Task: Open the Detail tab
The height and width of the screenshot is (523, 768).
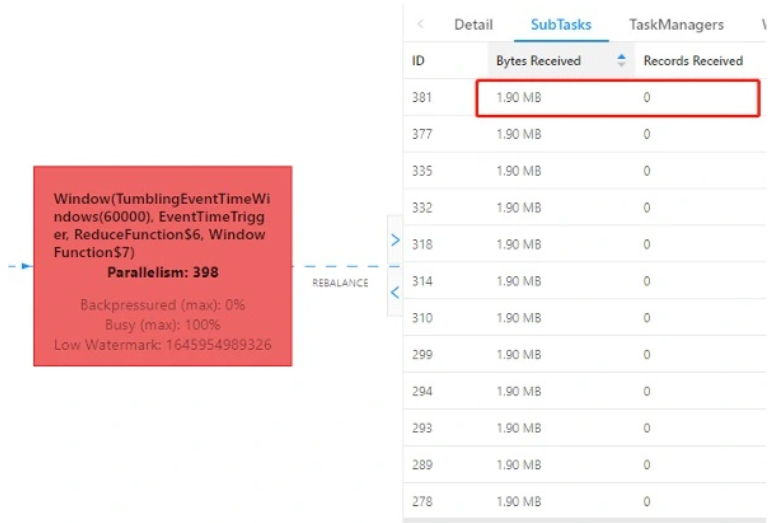Action: 473,24
